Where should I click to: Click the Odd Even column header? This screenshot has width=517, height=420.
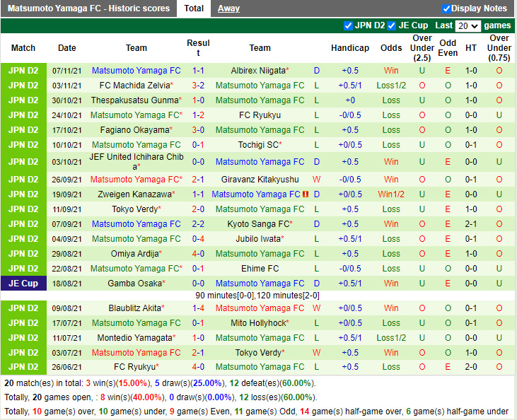[448, 48]
